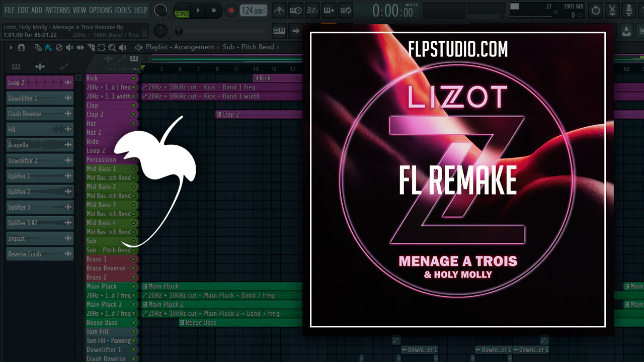644x362 pixels.
Task: Select the pencil Draw tool
Action: pyautogui.click(x=38, y=47)
